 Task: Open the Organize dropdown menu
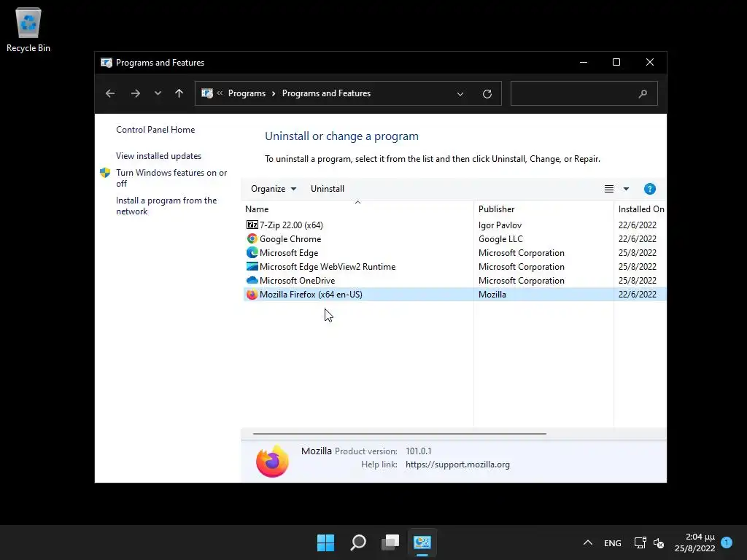(x=274, y=189)
